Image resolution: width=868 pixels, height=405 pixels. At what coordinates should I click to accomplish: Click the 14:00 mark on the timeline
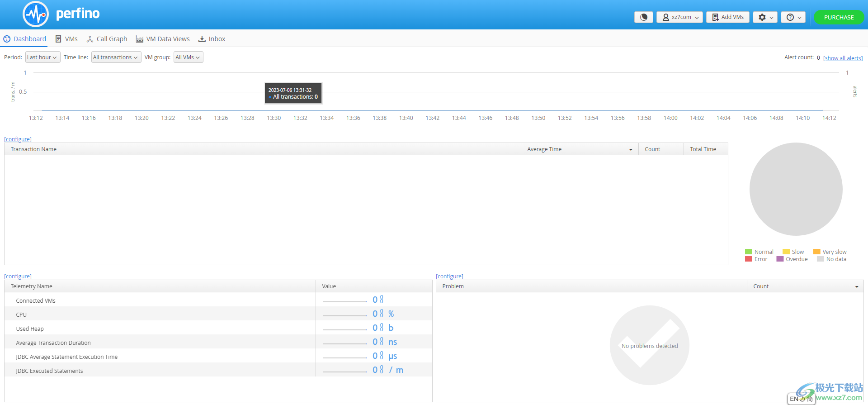[x=670, y=118]
